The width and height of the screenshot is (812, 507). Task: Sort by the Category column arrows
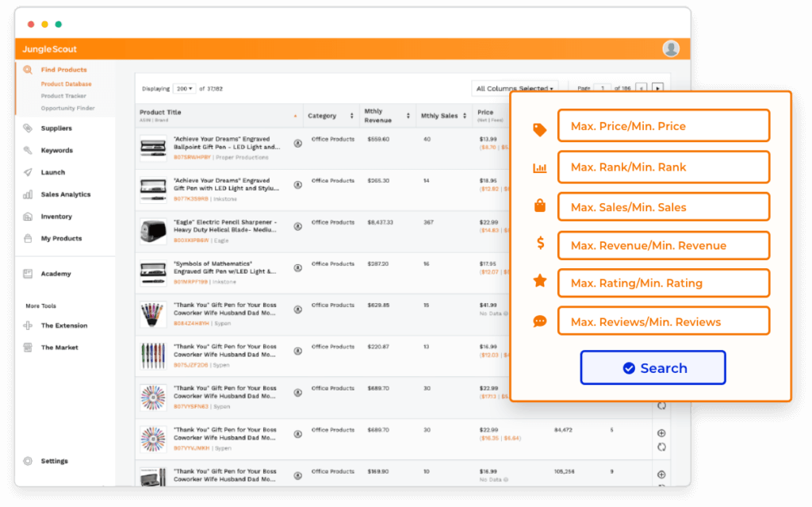tap(351, 116)
